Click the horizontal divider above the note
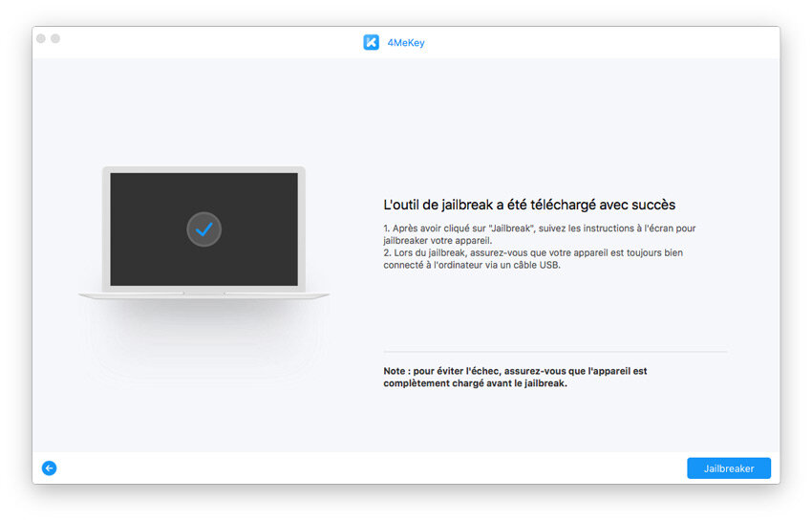Image resolution: width=812 pixels, height=522 pixels. point(554,352)
